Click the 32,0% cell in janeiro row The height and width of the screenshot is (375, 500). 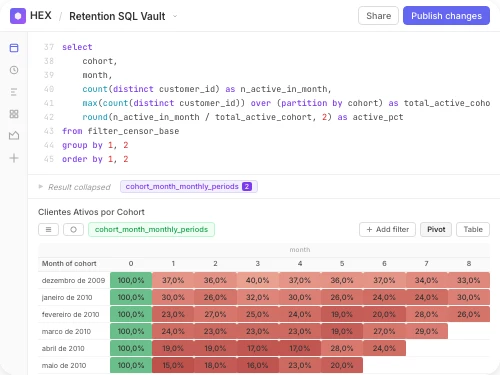257,297
